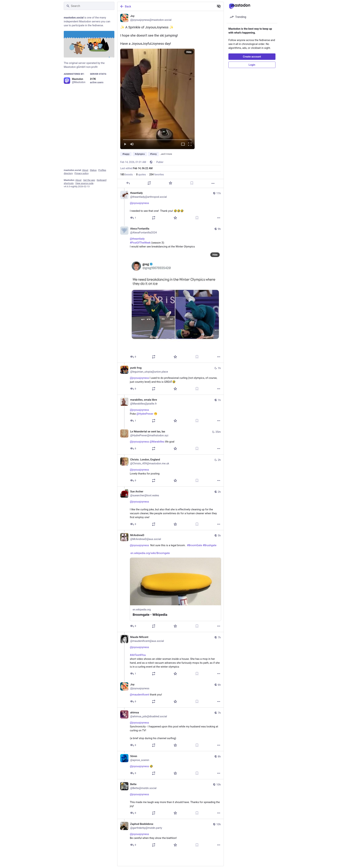Viewport: 341px width, 868px height.
Task: Click the Create account button
Action: pyautogui.click(x=252, y=57)
